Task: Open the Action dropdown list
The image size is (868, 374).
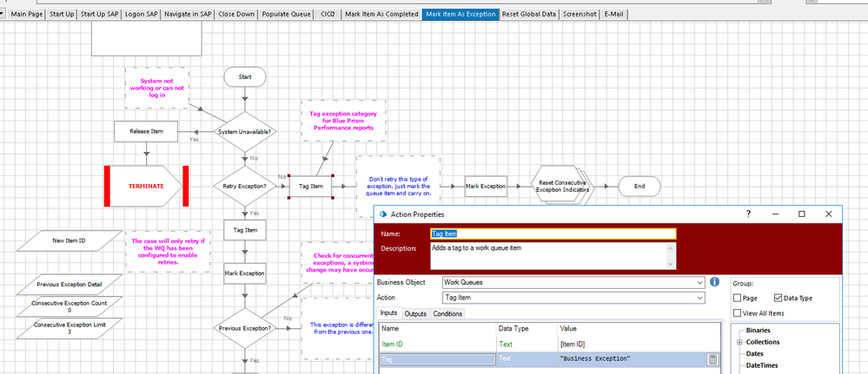Action: [699, 298]
